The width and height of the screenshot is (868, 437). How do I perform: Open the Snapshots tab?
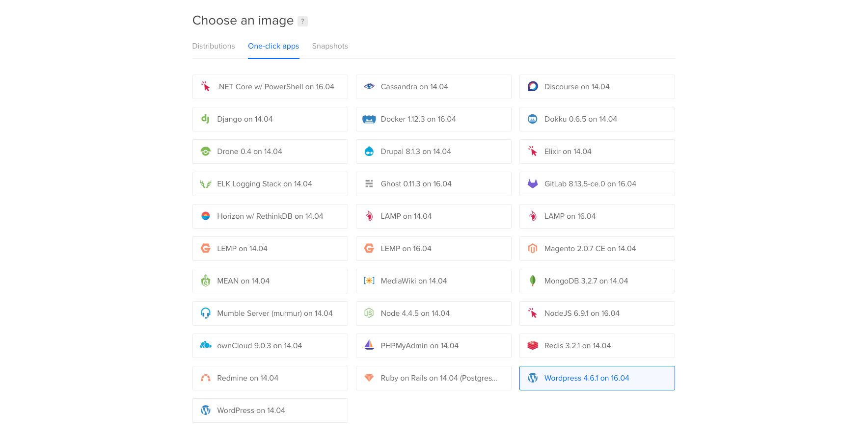tap(329, 46)
